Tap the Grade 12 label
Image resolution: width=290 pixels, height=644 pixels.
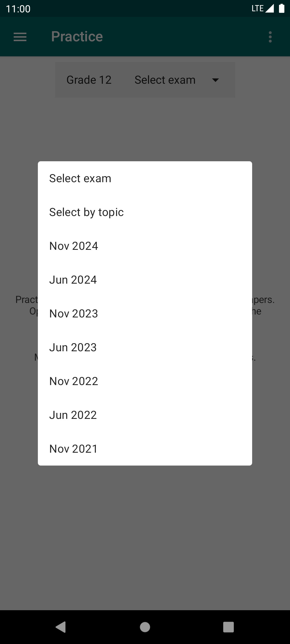click(89, 80)
